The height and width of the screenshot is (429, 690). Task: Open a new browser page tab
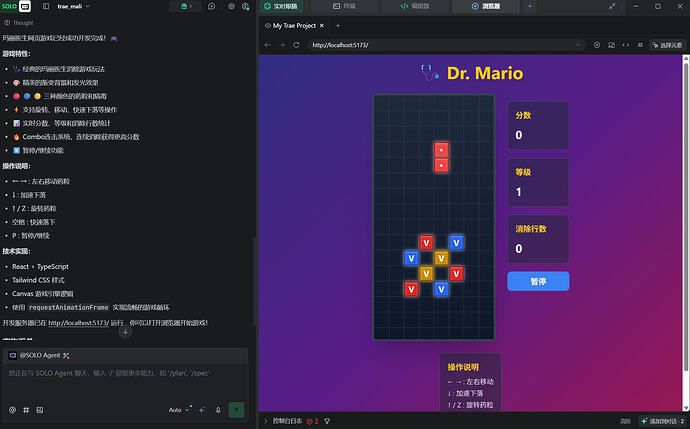(338, 26)
